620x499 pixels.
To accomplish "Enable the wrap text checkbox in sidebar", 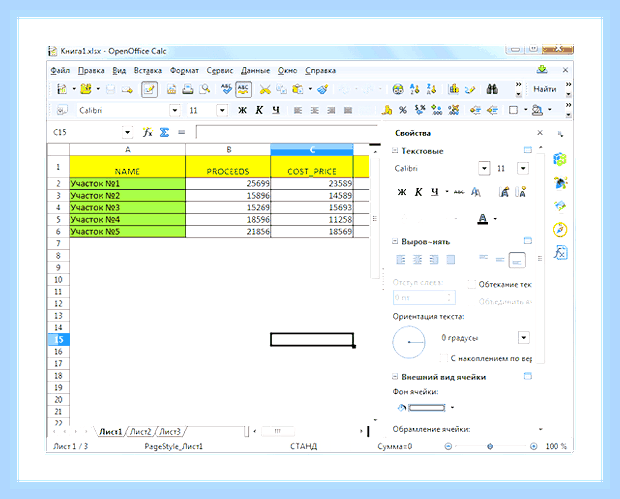I will (x=472, y=284).
